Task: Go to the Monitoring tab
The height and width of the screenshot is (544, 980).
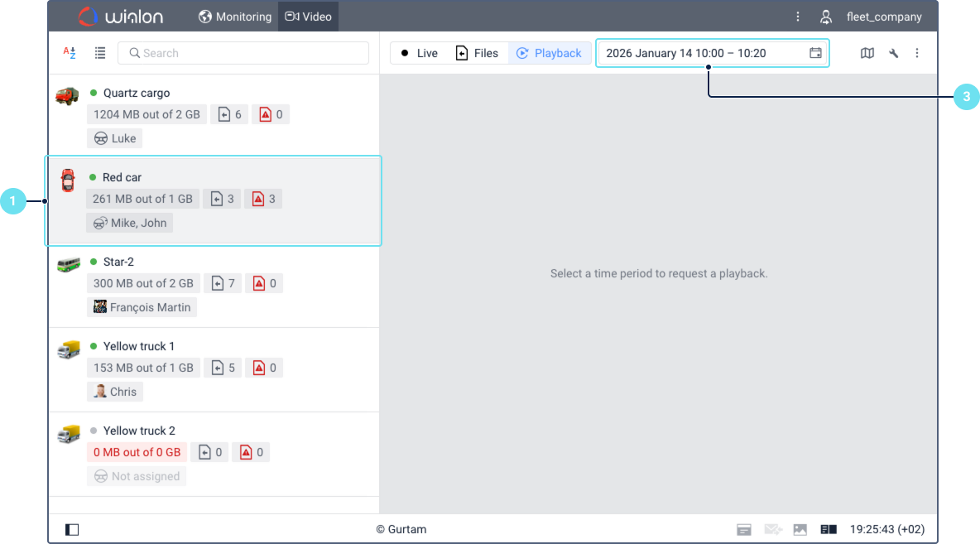Action: [x=235, y=17]
